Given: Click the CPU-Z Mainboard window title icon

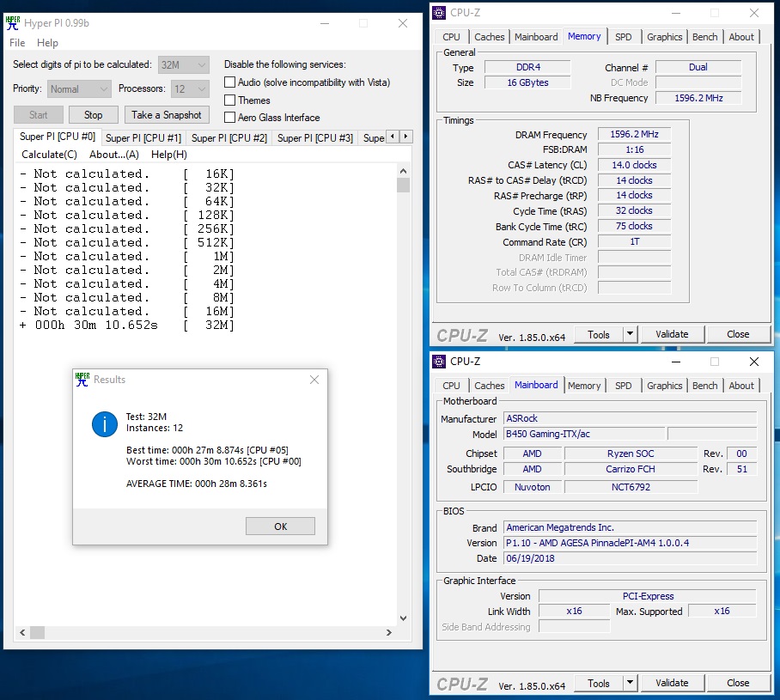Looking at the screenshot, I should (439, 362).
